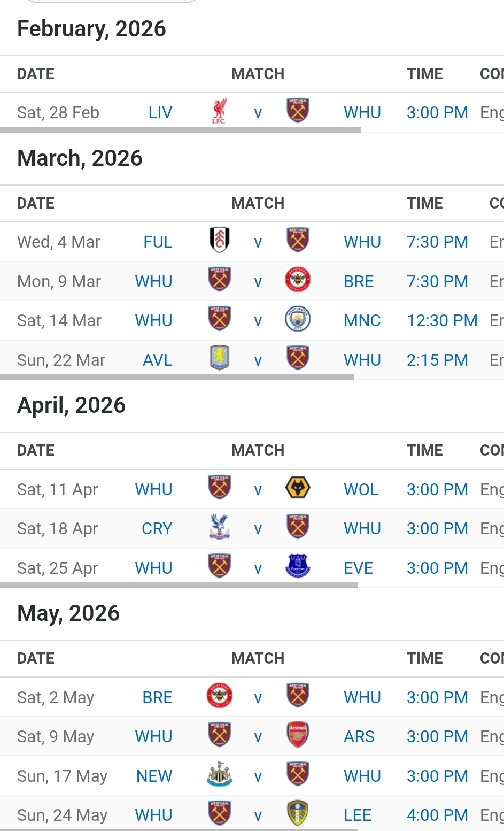Click the March table horizontal scrollbar
This screenshot has height=831, width=504.
(176, 377)
